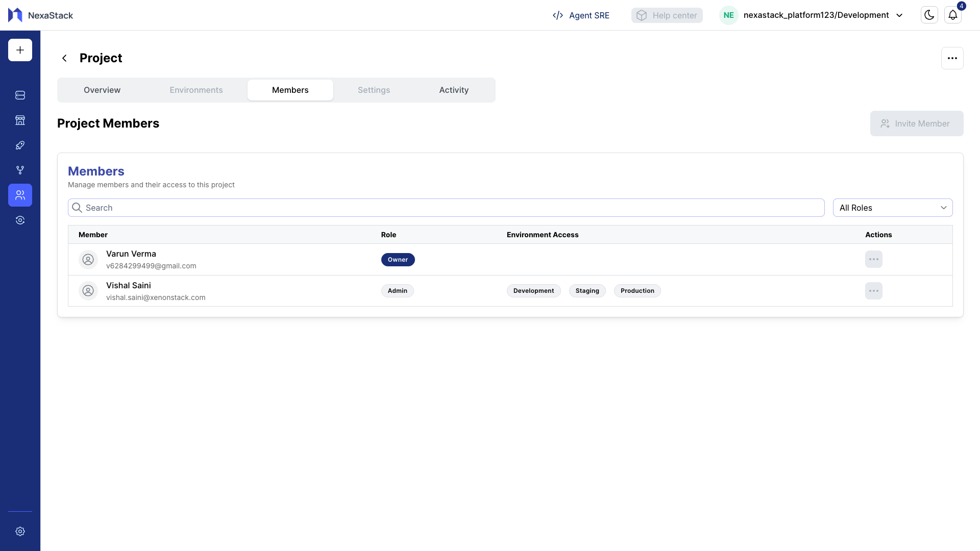Viewport: 980px width, 551px height.
Task: Open the Agent SRE code icon
Action: 558,15
